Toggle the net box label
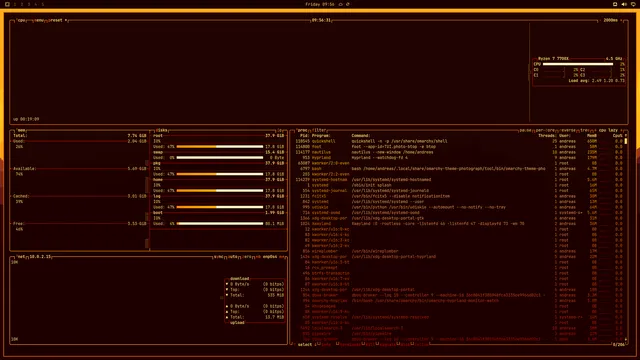Screen dimensions: 640x360 pyautogui.click(x=20, y=257)
